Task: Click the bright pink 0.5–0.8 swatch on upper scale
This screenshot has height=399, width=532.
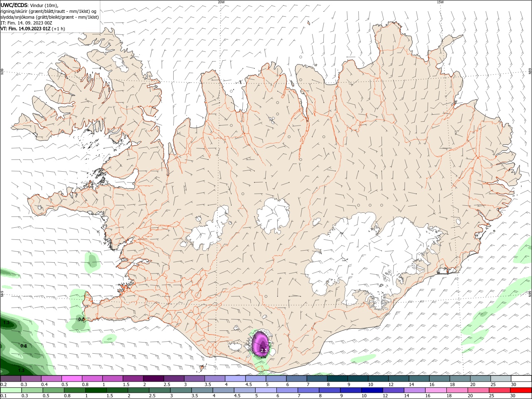Action: (x=71, y=379)
